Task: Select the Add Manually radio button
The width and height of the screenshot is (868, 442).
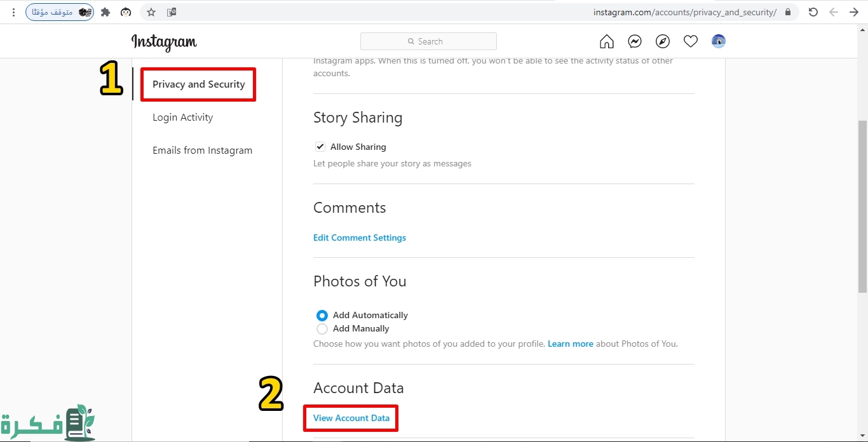Action: (322, 329)
